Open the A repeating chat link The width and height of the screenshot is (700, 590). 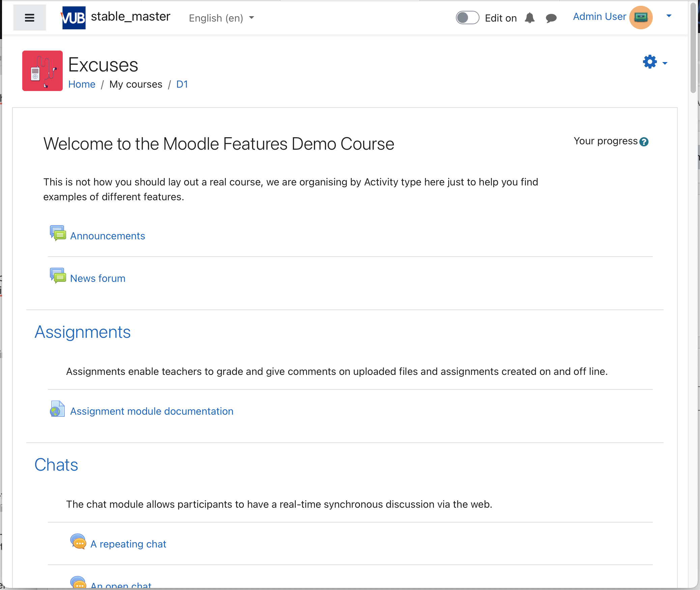point(128,544)
